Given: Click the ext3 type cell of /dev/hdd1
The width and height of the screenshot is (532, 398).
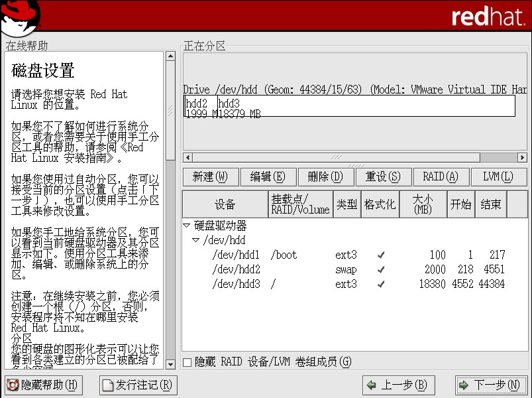Looking at the screenshot, I should click(x=346, y=255).
